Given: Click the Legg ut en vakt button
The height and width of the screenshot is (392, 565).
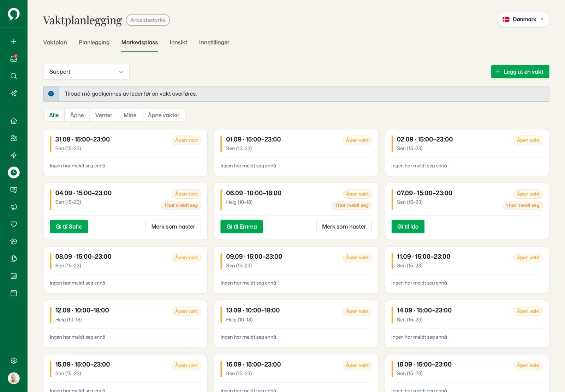Looking at the screenshot, I should [520, 72].
